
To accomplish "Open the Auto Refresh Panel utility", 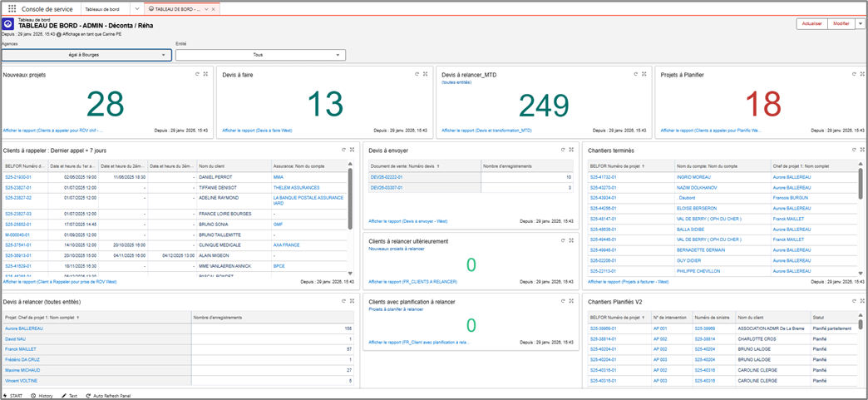I will [x=108, y=396].
